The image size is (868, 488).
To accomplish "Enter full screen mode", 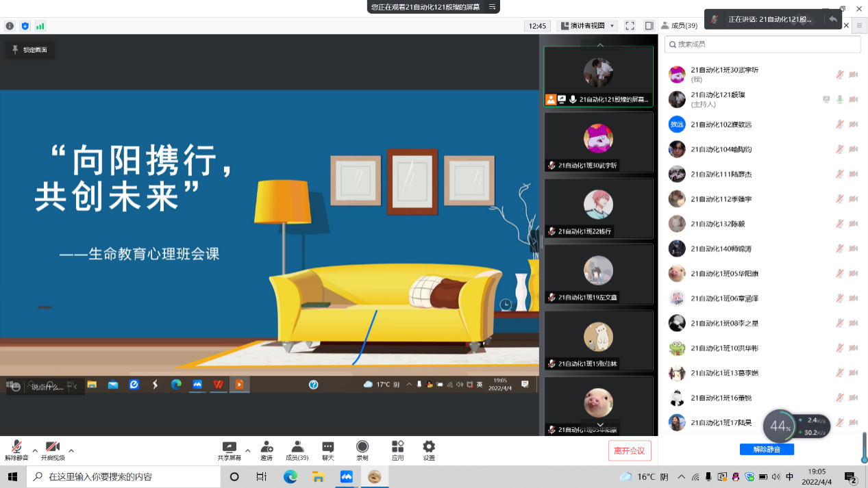I will point(630,26).
